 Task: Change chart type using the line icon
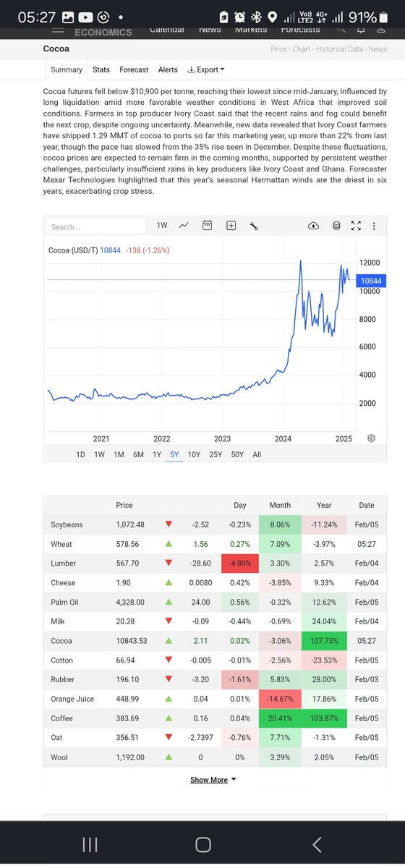(x=184, y=226)
